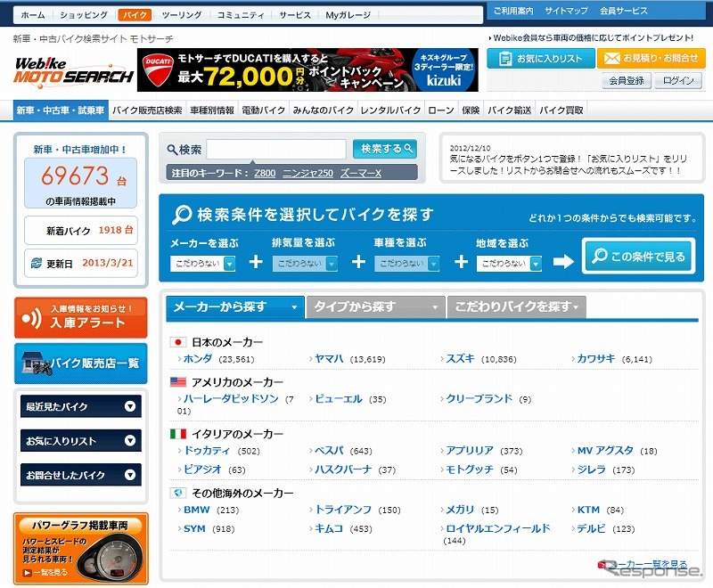Image resolution: width=713 pixels, height=588 pixels.
Task: Click the ニンジャ250 keyword link
Action: [307, 173]
